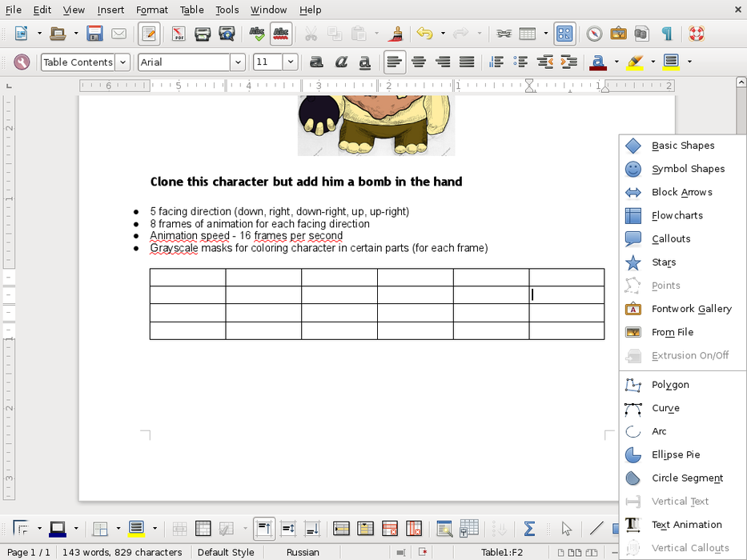This screenshot has height=560, width=747.
Task: Choose Fontwork Gallery from the popup menu
Action: coord(691,309)
